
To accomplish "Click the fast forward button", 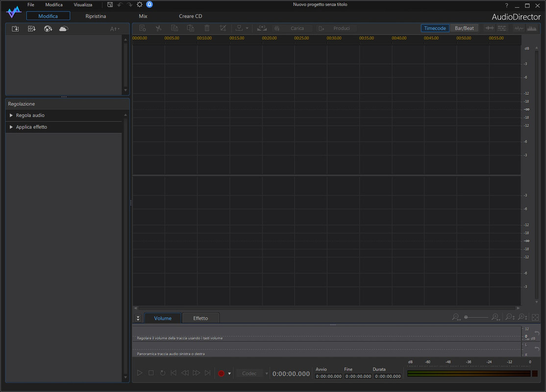I will tap(197, 373).
